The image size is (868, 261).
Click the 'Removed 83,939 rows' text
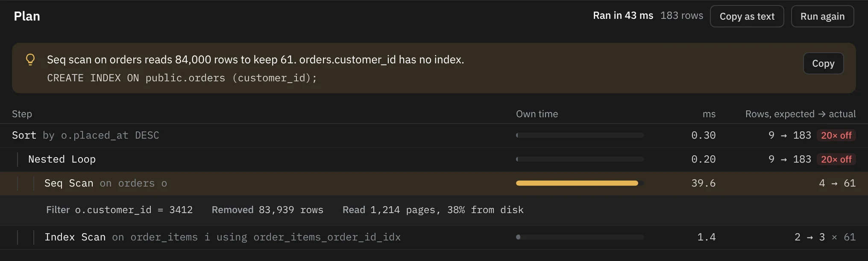(x=267, y=210)
